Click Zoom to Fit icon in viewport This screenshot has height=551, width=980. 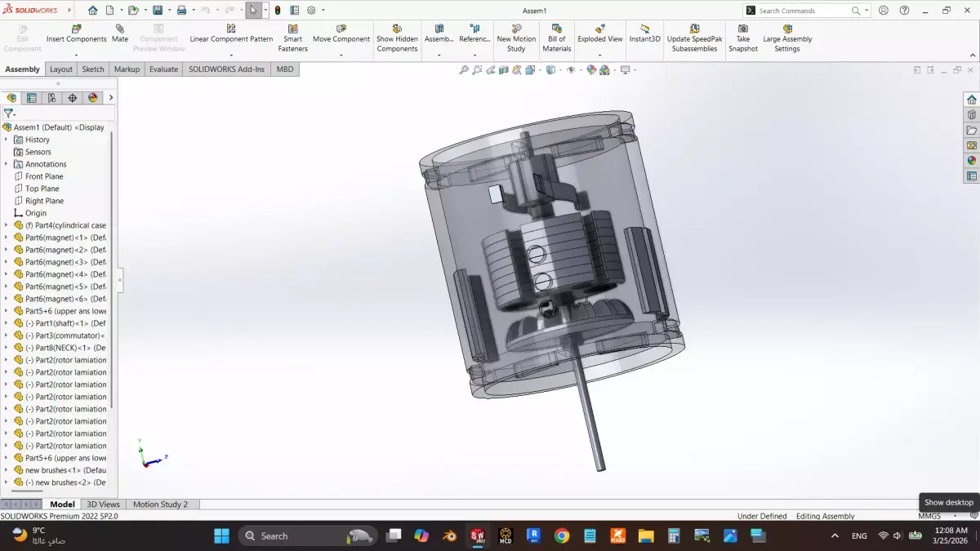[x=464, y=70]
